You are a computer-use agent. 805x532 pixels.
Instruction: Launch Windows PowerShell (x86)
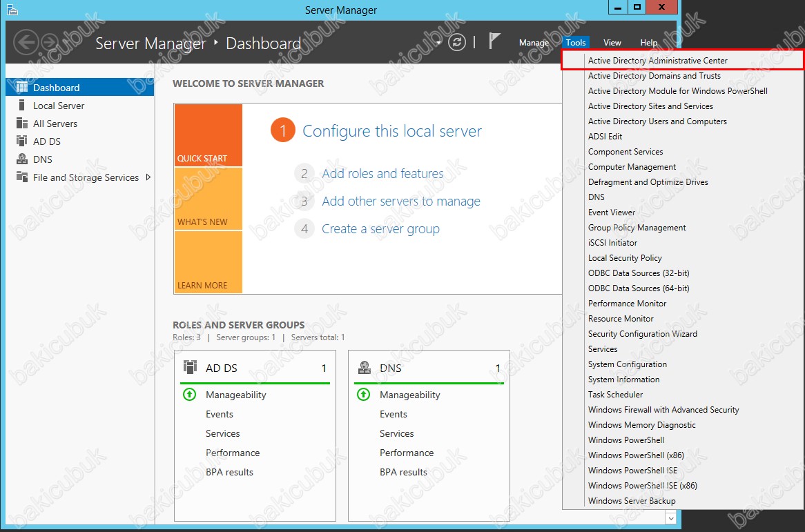(683, 455)
